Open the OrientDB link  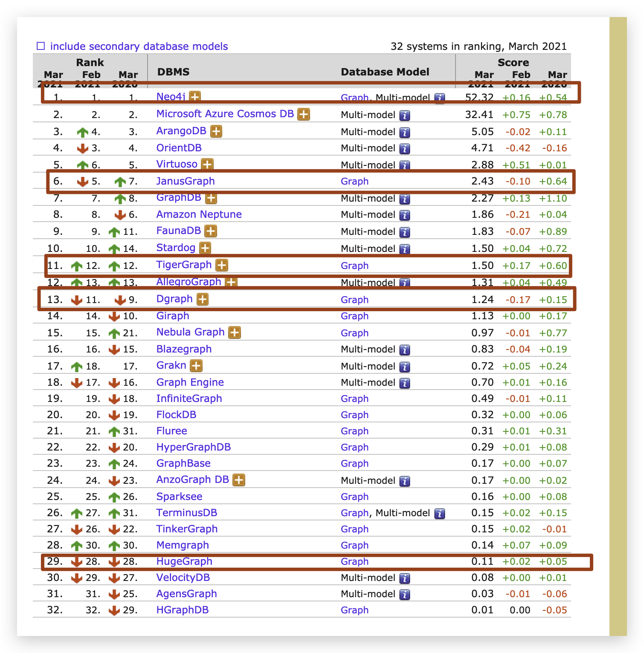[179, 148]
